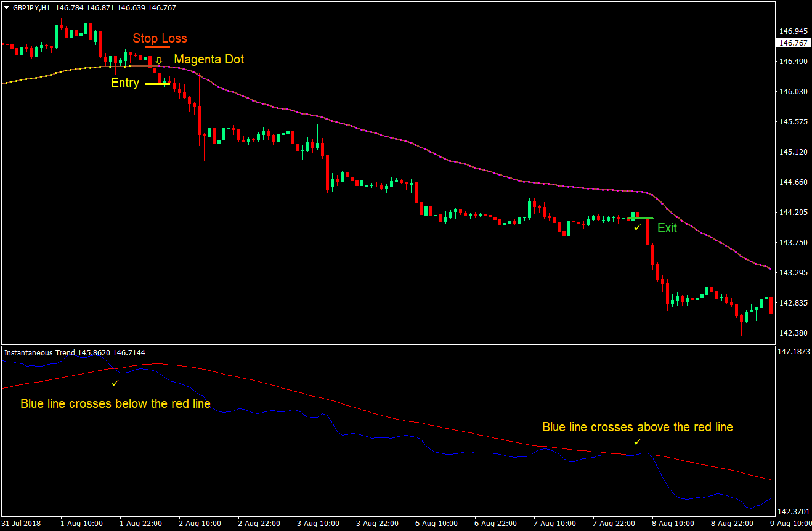The image size is (812, 531).
Task: Click the checkmark near the upward crossover
Action: point(638,442)
